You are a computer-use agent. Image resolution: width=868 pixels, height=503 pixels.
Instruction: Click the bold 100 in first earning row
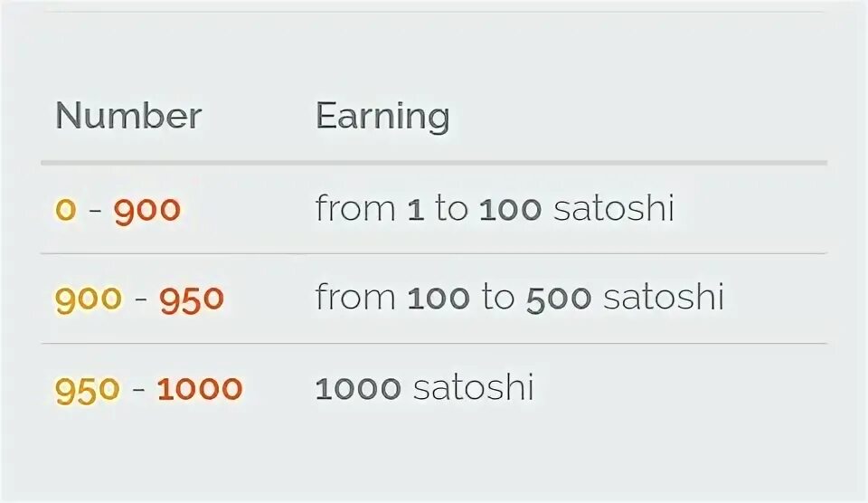510,210
